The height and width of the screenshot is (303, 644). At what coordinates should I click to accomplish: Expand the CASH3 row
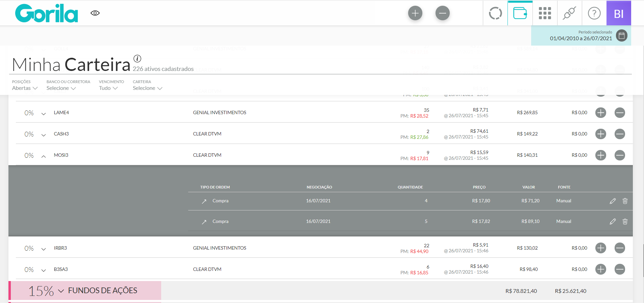pos(44,135)
